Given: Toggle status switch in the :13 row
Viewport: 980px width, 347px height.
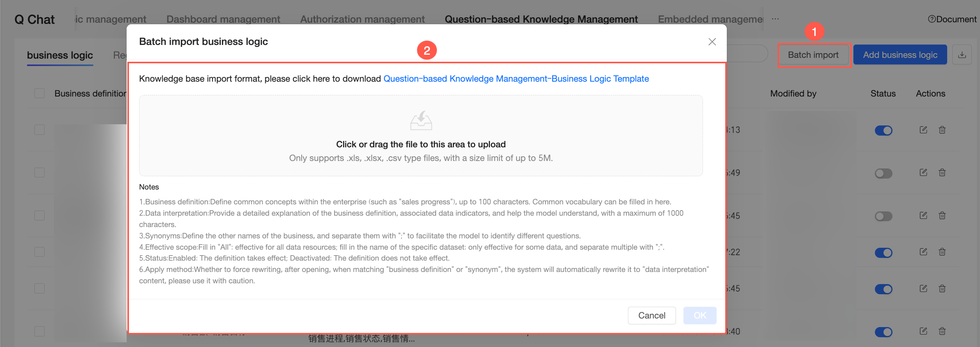Looking at the screenshot, I should [x=883, y=130].
